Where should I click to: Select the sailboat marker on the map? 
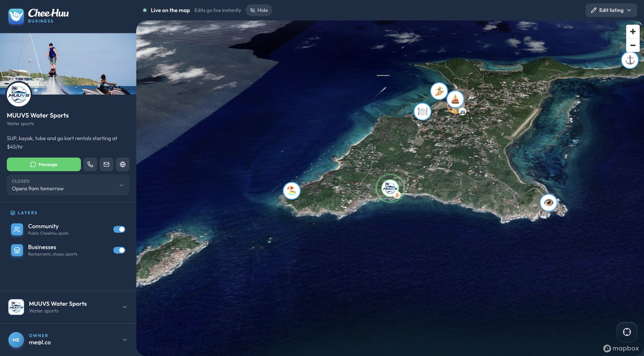pos(455,99)
